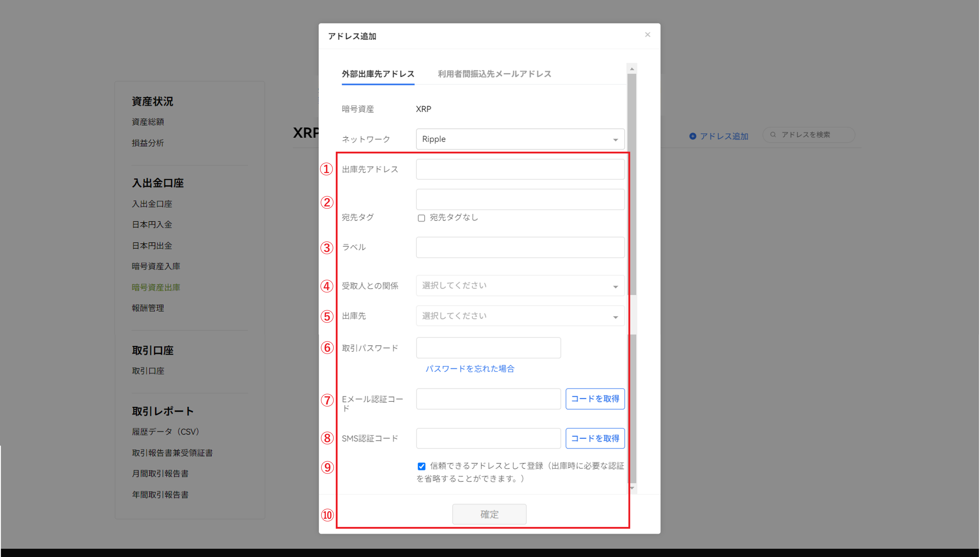Image resolution: width=980 pixels, height=557 pixels.
Task: Go to 日本円入金 page
Action: (x=152, y=224)
